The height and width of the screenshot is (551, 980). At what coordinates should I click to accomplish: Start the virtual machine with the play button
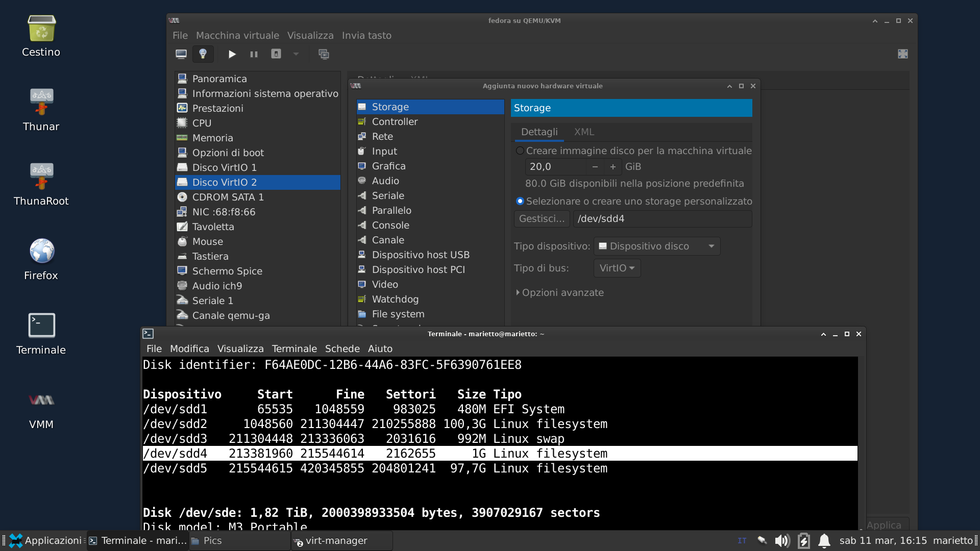click(232, 54)
